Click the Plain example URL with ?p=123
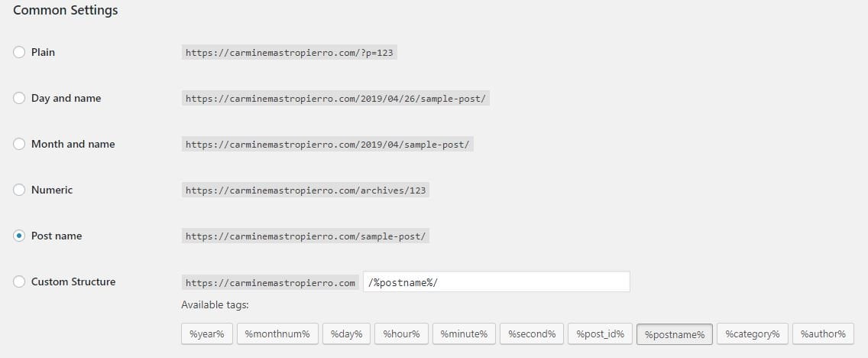This screenshot has height=358, width=868. [x=290, y=53]
